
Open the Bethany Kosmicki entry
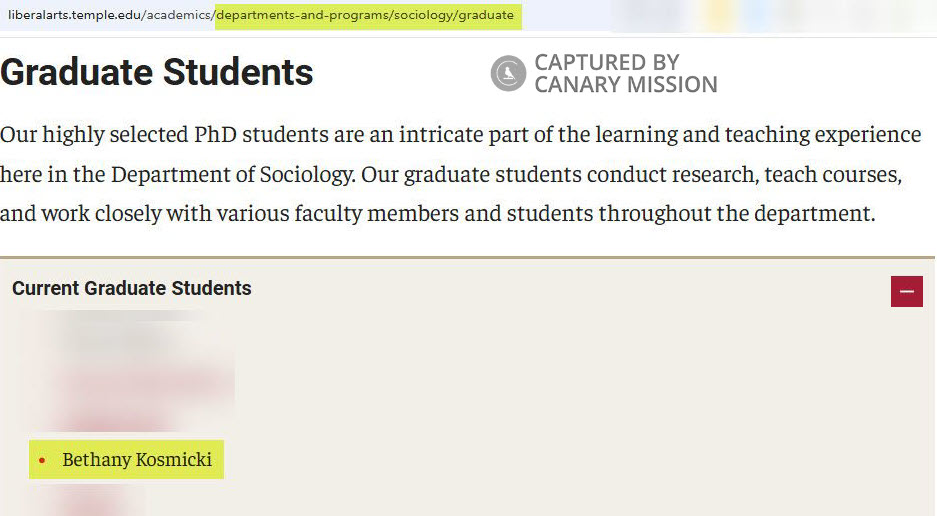(x=137, y=460)
